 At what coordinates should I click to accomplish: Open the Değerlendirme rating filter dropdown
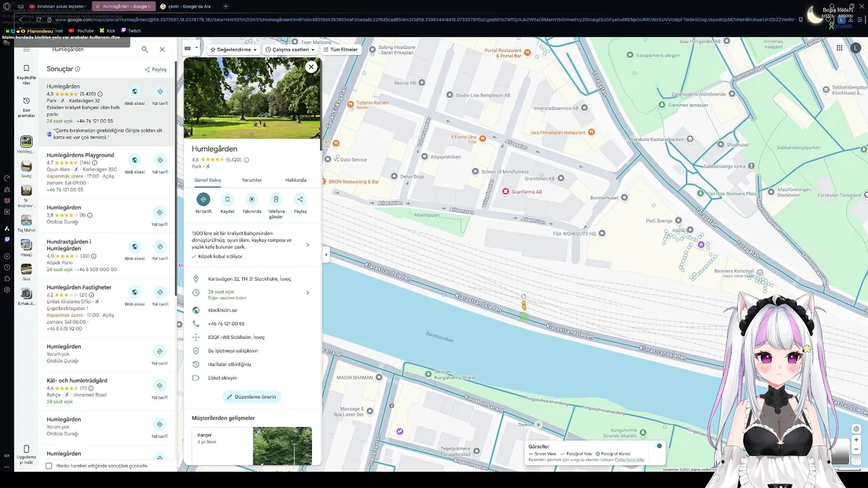(x=233, y=49)
